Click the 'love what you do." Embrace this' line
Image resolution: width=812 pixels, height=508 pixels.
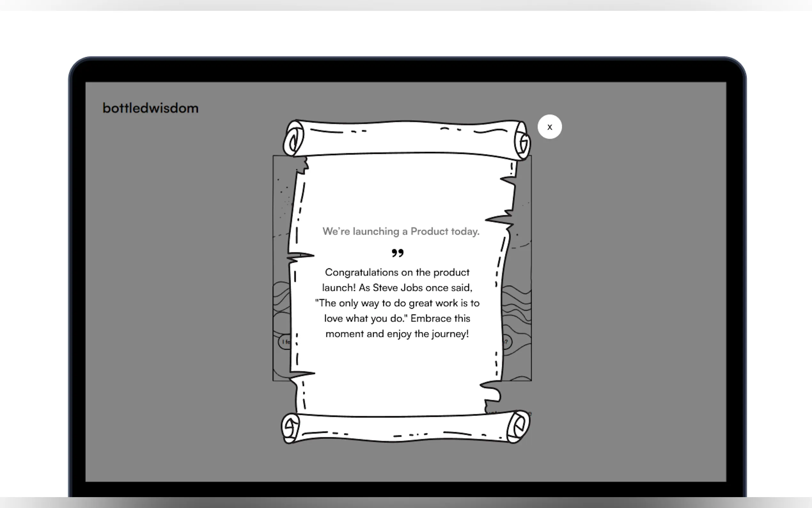(x=397, y=319)
